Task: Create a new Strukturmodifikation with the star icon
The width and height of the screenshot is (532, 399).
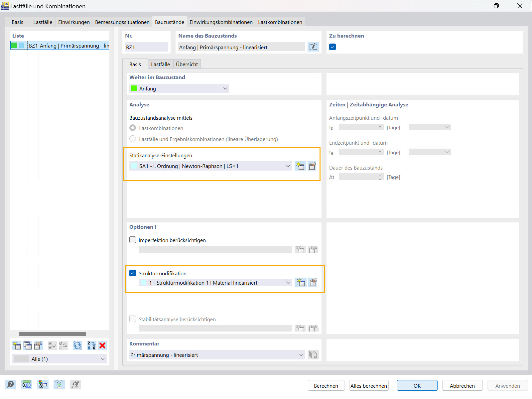Action: pyautogui.click(x=301, y=283)
